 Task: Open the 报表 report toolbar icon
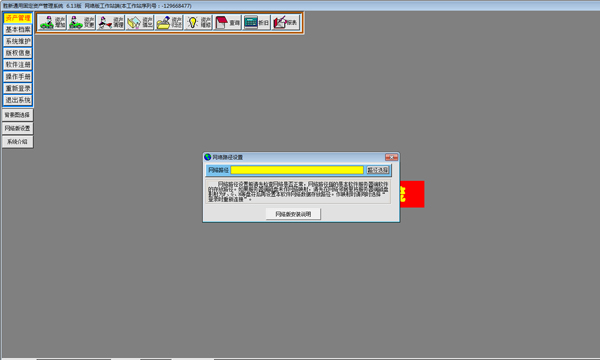click(x=285, y=23)
